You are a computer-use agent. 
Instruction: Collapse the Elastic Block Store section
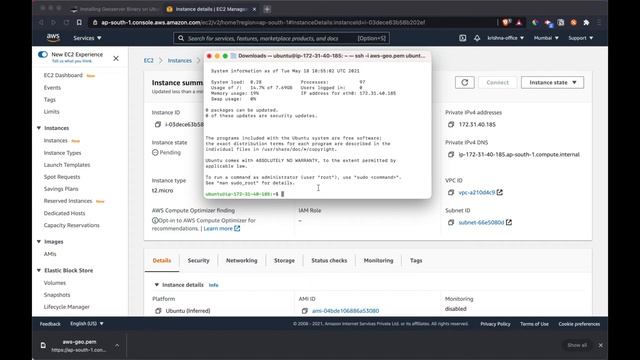pos(39,270)
